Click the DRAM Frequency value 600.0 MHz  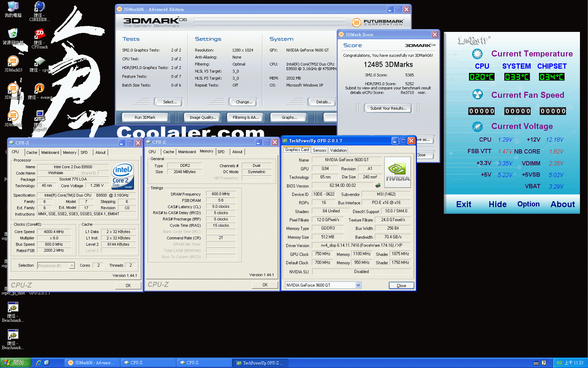click(221, 194)
